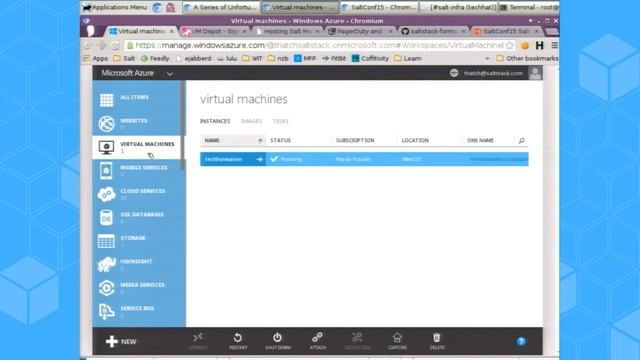Viewport: 640px width, 360px height.
Task: Click Subscription column header
Action: coord(355,140)
